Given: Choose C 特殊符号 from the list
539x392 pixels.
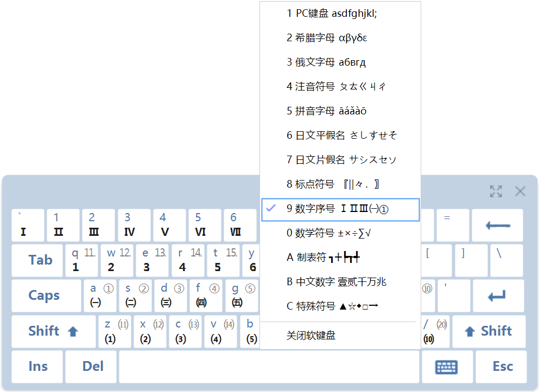Looking at the screenshot, I should click(x=340, y=306).
